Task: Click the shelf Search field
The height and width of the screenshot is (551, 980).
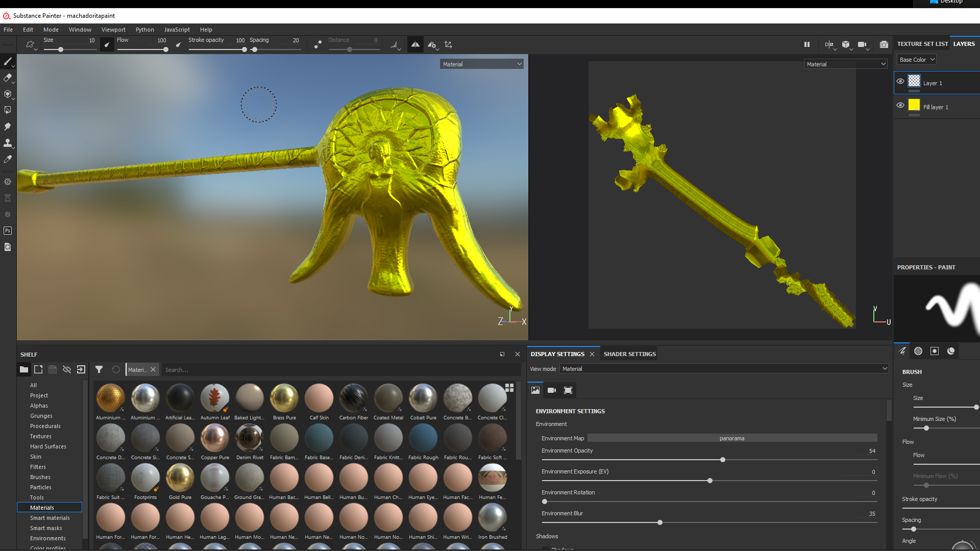Action: pyautogui.click(x=341, y=370)
